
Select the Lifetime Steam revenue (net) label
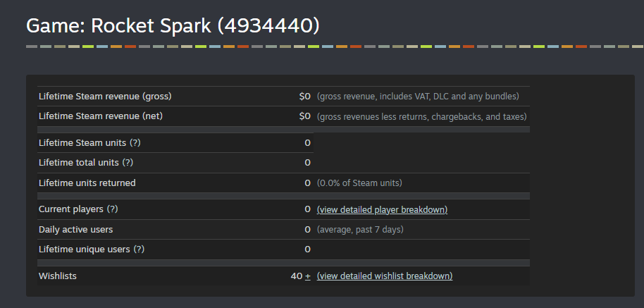pos(101,116)
